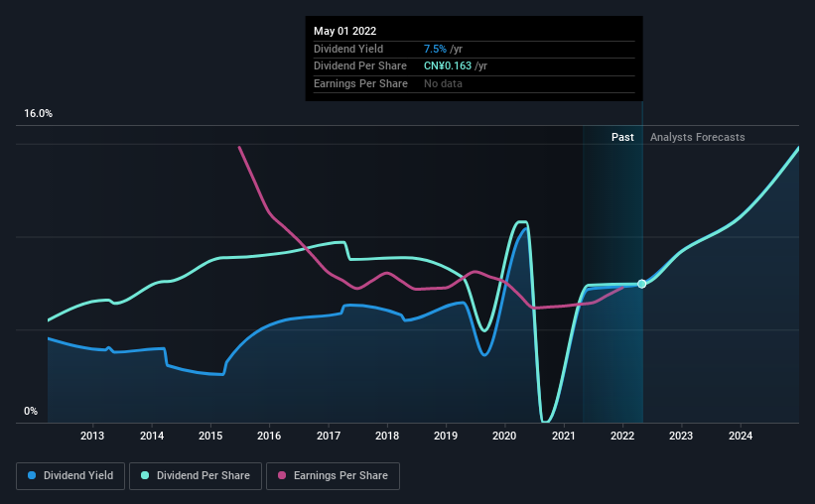The height and width of the screenshot is (504, 815).
Task: Toggle the Dividend Yield legend button
Action: click(70, 476)
